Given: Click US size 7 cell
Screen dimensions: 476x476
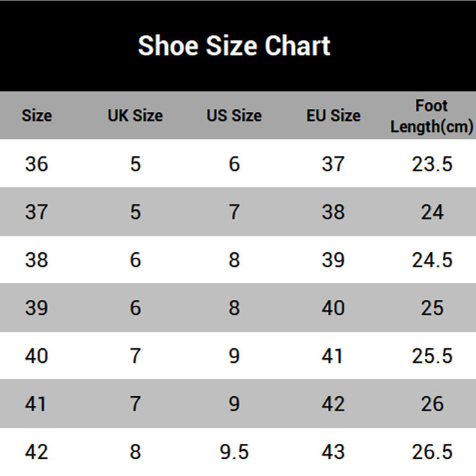Looking at the screenshot, I should (234, 212).
